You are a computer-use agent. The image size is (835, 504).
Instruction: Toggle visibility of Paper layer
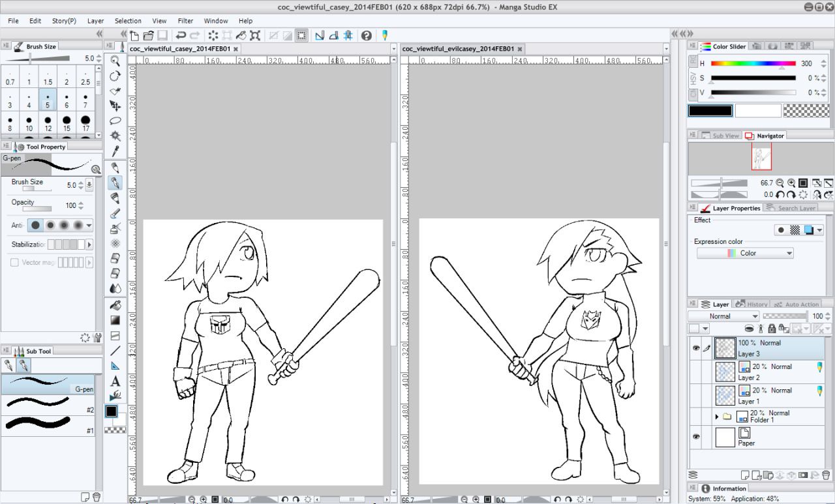click(x=696, y=437)
